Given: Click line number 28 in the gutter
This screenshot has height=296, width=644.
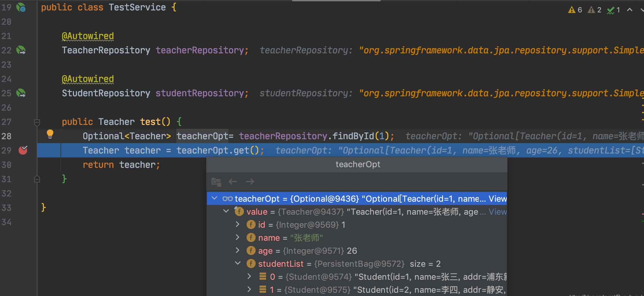Looking at the screenshot, I should 7,136.
